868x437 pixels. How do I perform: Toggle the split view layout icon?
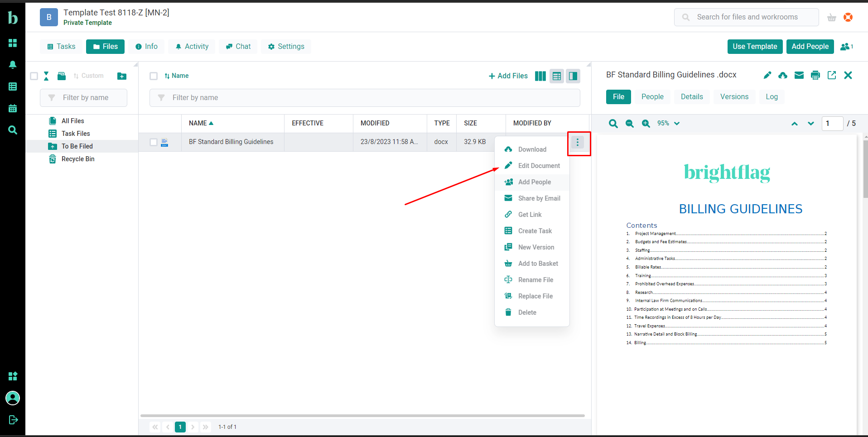pos(573,76)
